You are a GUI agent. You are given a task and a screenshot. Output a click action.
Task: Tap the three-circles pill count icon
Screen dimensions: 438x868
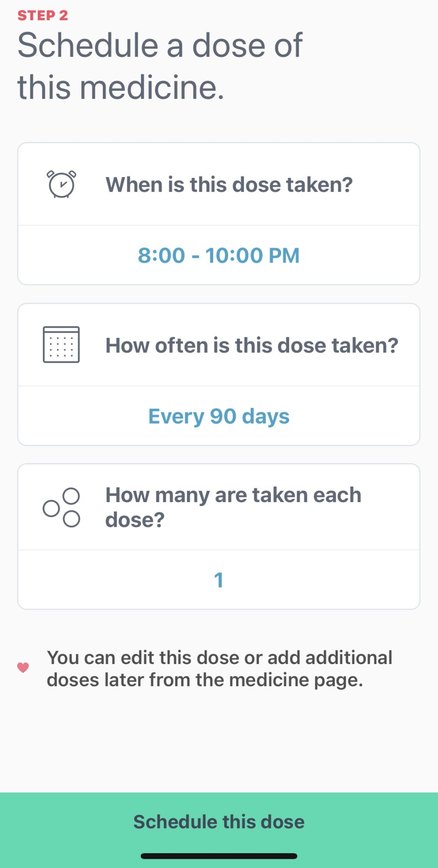(x=61, y=507)
